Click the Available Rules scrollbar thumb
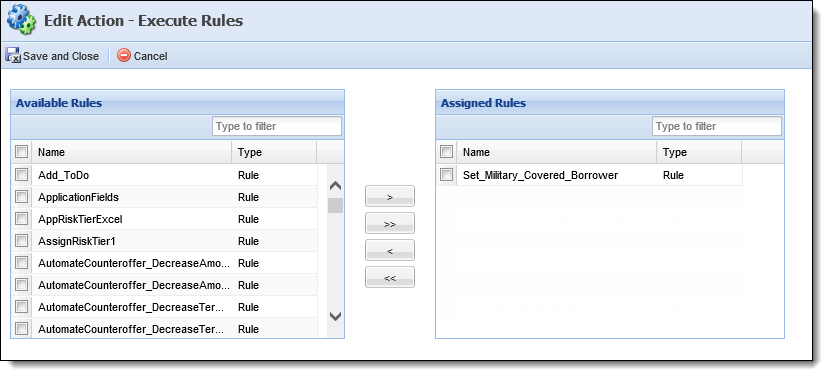This screenshot has width=828, height=376. click(x=335, y=205)
